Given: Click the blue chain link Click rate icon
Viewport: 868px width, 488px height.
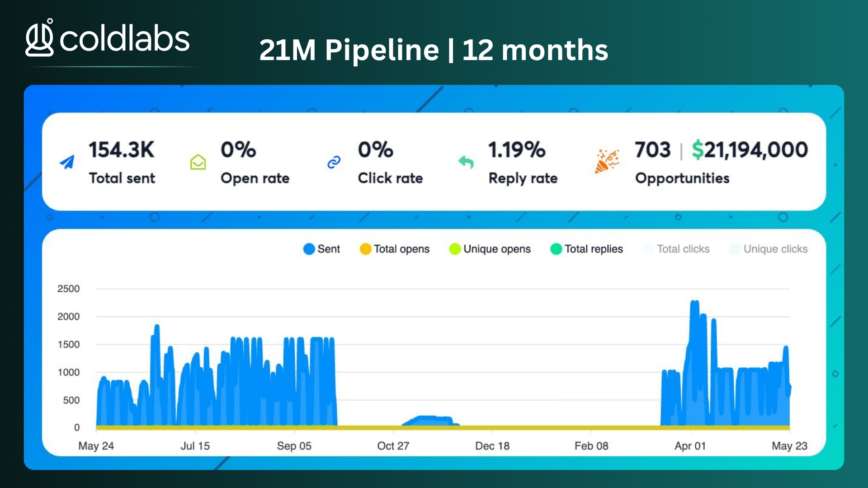Looking at the screenshot, I should [x=334, y=162].
